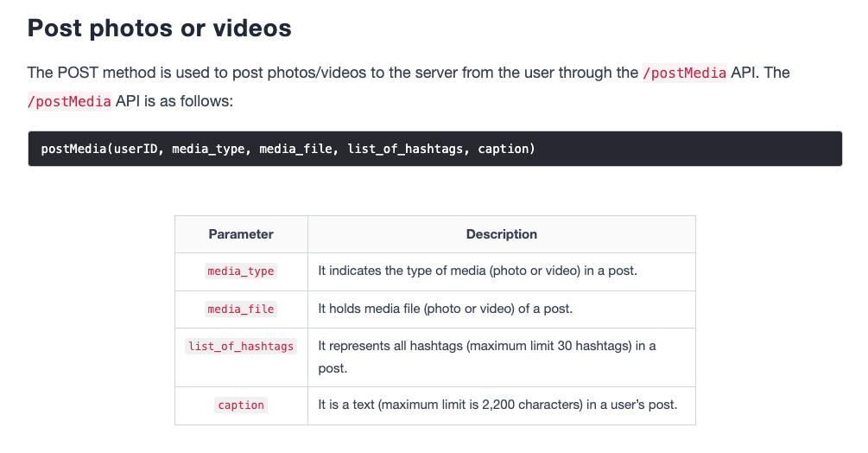This screenshot has width=868, height=453.
Task: Click the postMedia function signature code block
Action: [x=435, y=149]
